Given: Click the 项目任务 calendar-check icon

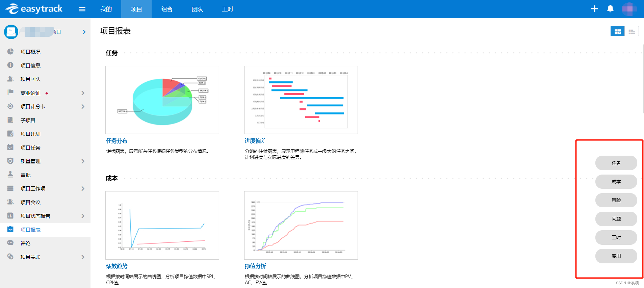Looking at the screenshot, I should [10, 147].
